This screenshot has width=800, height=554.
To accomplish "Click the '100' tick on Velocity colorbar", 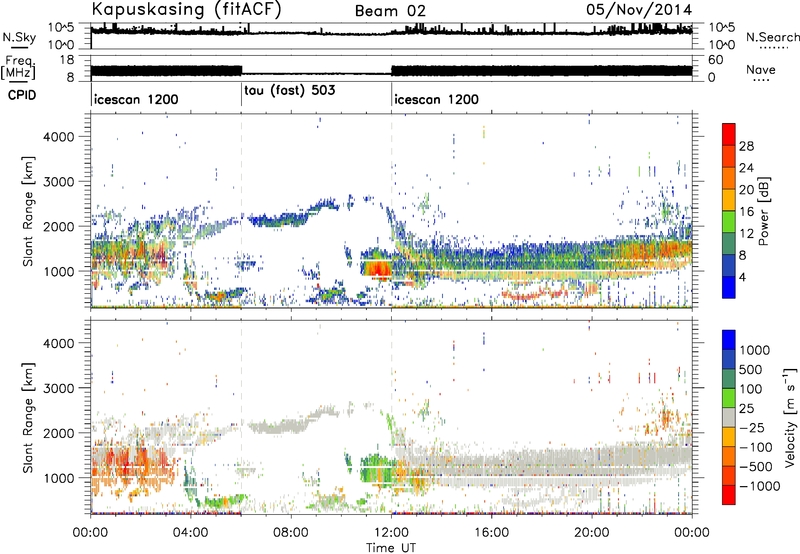I will click(x=751, y=389).
